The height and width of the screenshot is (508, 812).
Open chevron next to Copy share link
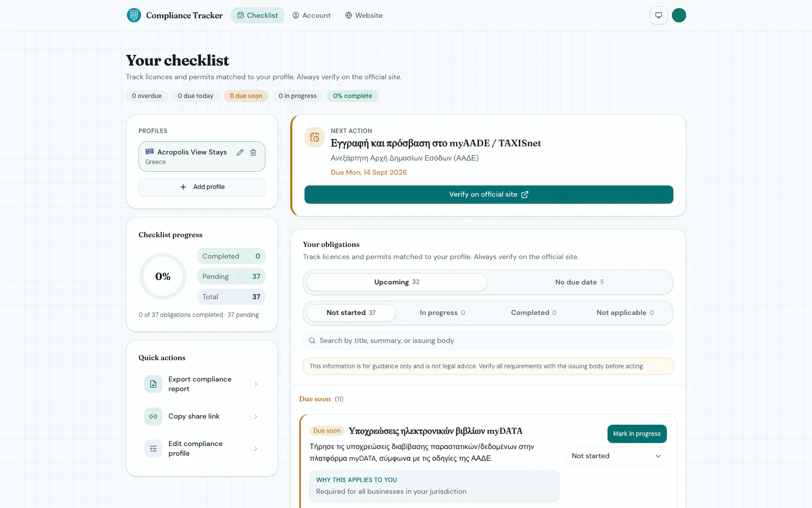[x=256, y=417]
